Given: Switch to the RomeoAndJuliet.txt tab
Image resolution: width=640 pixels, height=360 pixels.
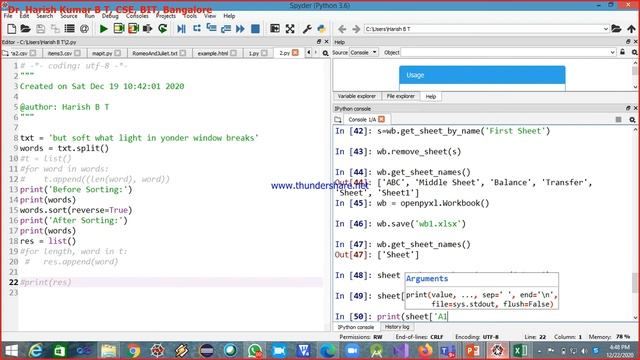Looking at the screenshot, I should 155,53.
